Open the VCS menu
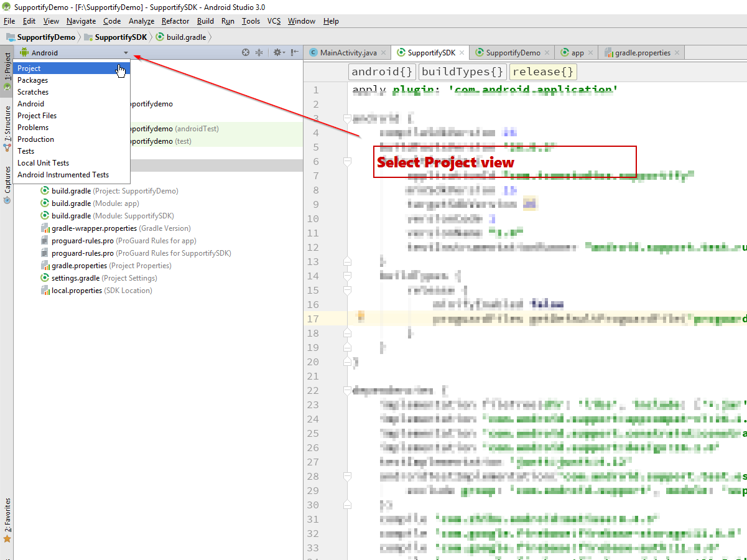747x560 pixels. pos(274,21)
